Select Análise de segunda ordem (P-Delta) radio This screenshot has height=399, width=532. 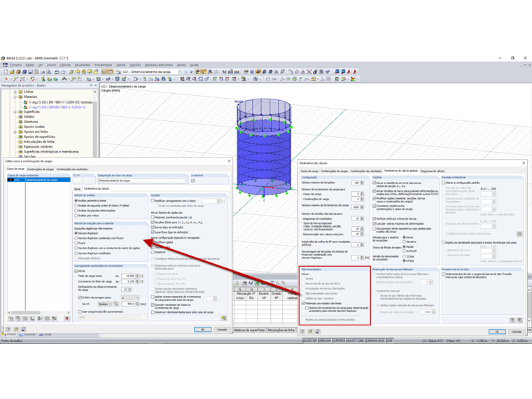76,206
